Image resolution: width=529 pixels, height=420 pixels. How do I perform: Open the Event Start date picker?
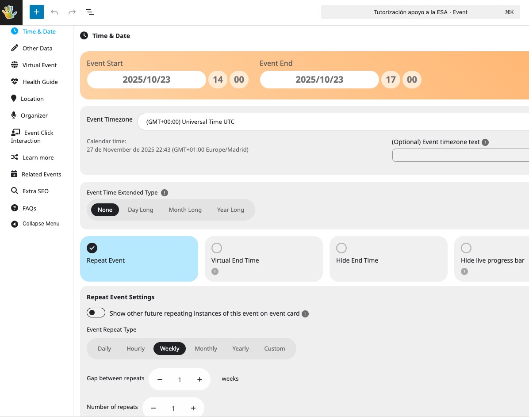tap(146, 80)
